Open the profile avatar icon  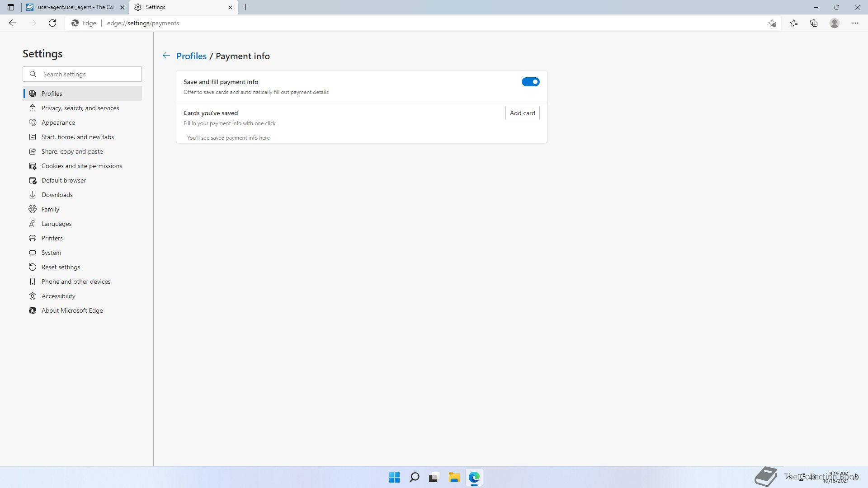(835, 23)
